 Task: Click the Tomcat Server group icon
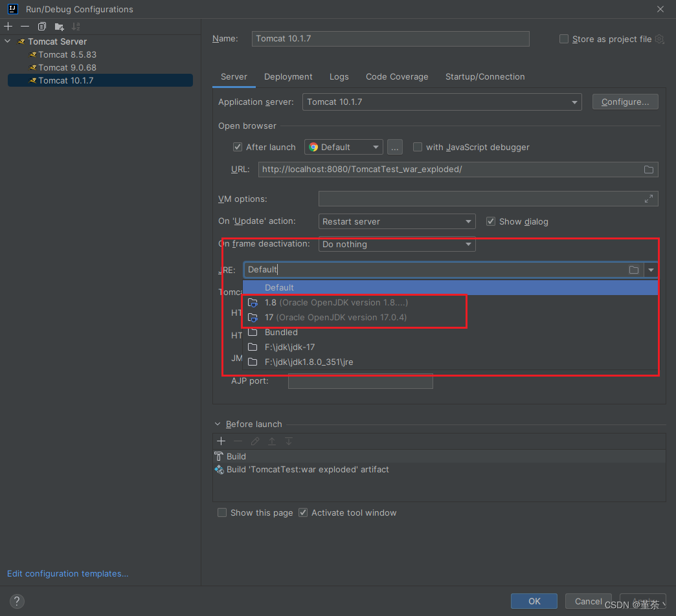pos(21,42)
